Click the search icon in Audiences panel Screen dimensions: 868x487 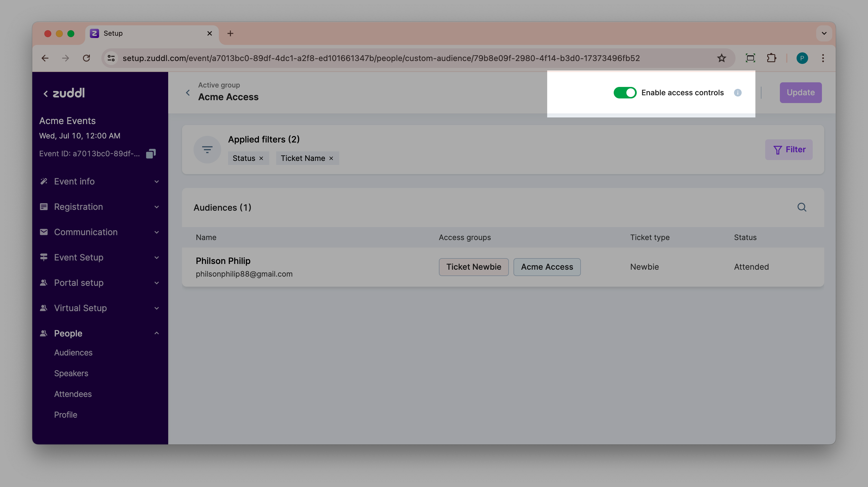[802, 207]
